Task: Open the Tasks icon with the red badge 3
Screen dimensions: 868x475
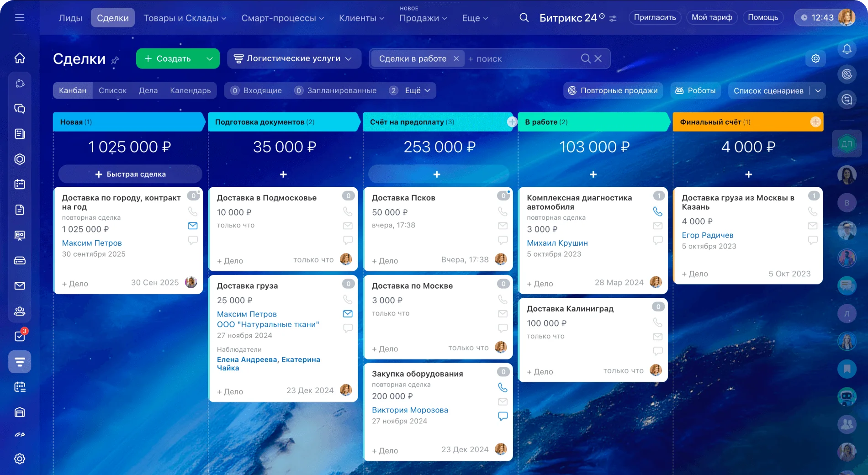Action: 20,336
